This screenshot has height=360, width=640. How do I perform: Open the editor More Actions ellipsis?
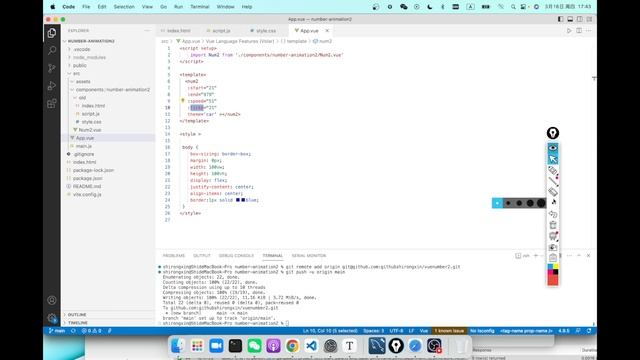pos(589,31)
